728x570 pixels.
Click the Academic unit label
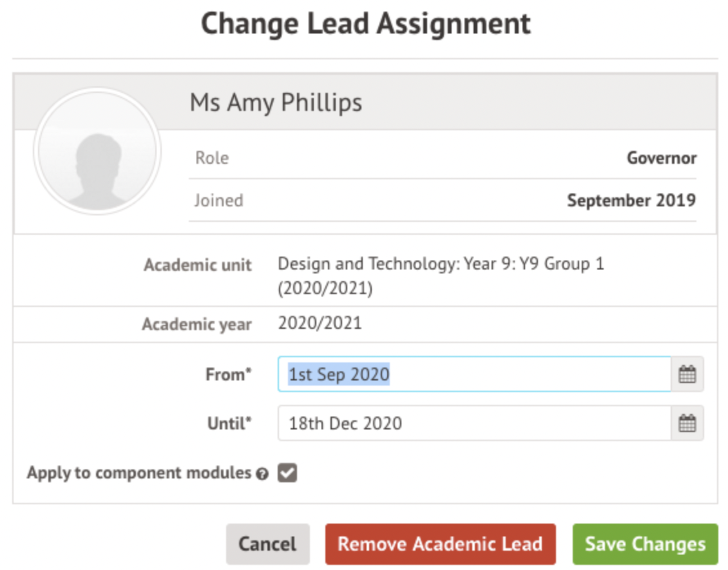click(197, 265)
